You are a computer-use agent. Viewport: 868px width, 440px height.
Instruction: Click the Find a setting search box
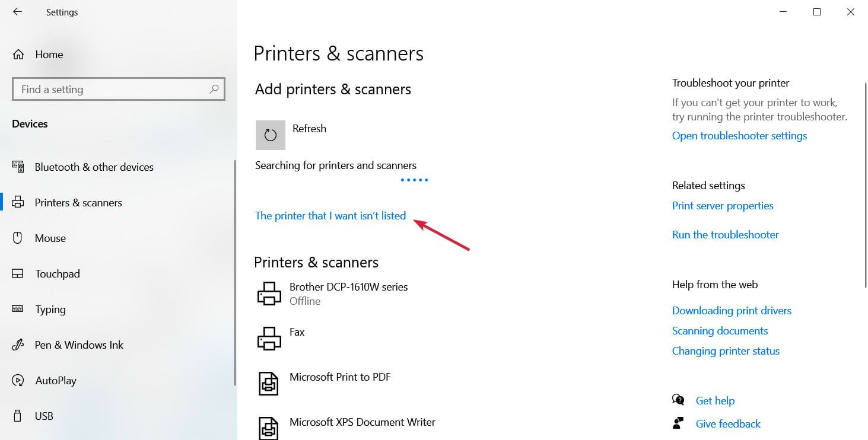click(119, 90)
